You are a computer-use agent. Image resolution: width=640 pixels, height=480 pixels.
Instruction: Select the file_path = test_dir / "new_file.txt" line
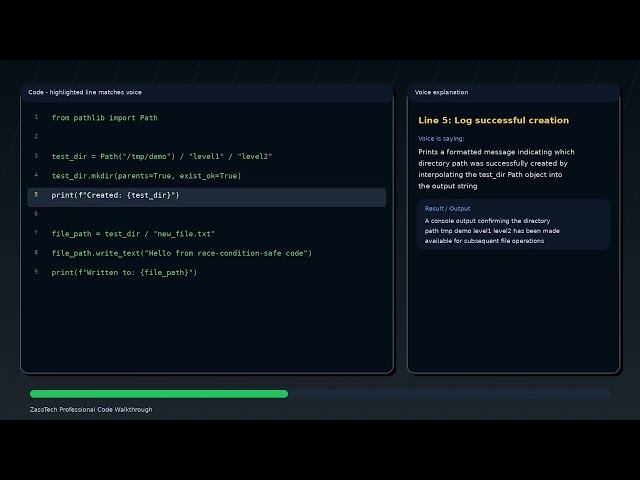pos(133,234)
